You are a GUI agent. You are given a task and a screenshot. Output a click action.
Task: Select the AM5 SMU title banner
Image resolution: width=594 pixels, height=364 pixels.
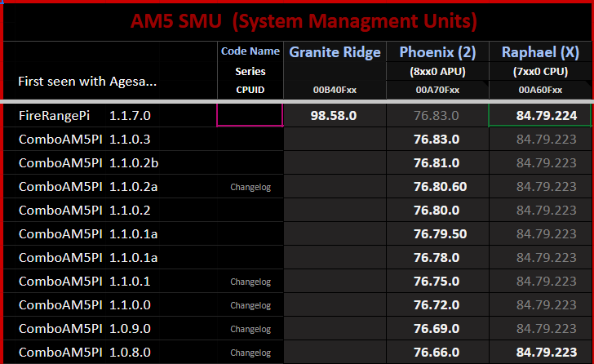coord(297,20)
